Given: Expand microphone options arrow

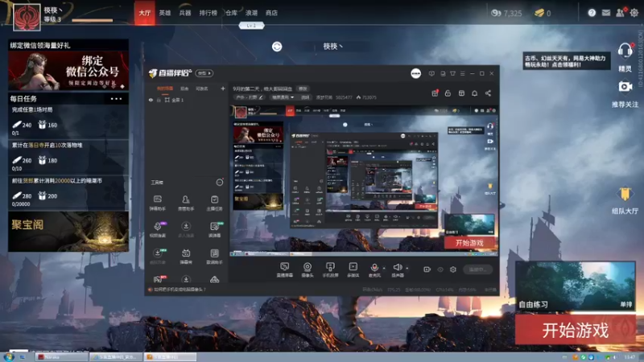Looking at the screenshot, I should (x=384, y=268).
